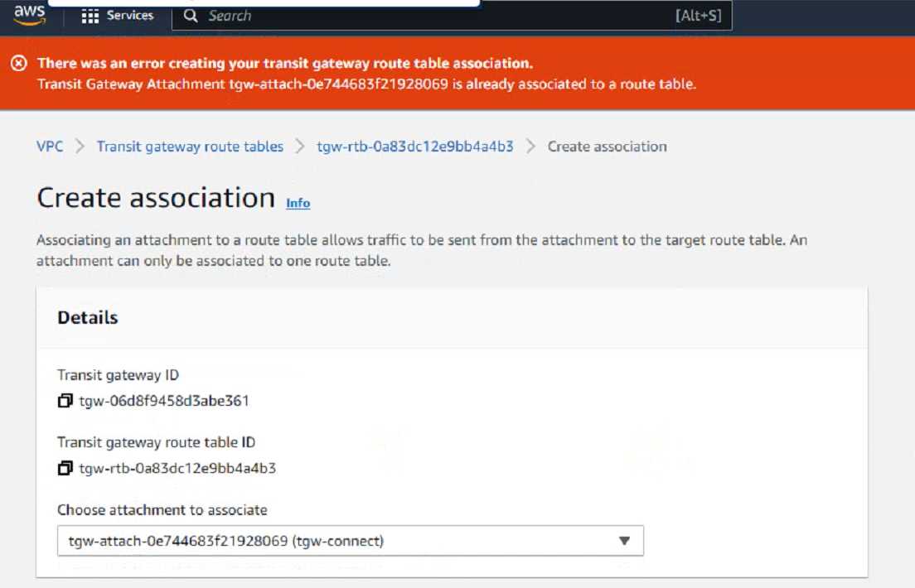Click the AWS logo home icon
The height and width of the screenshot is (588, 915).
(x=29, y=14)
